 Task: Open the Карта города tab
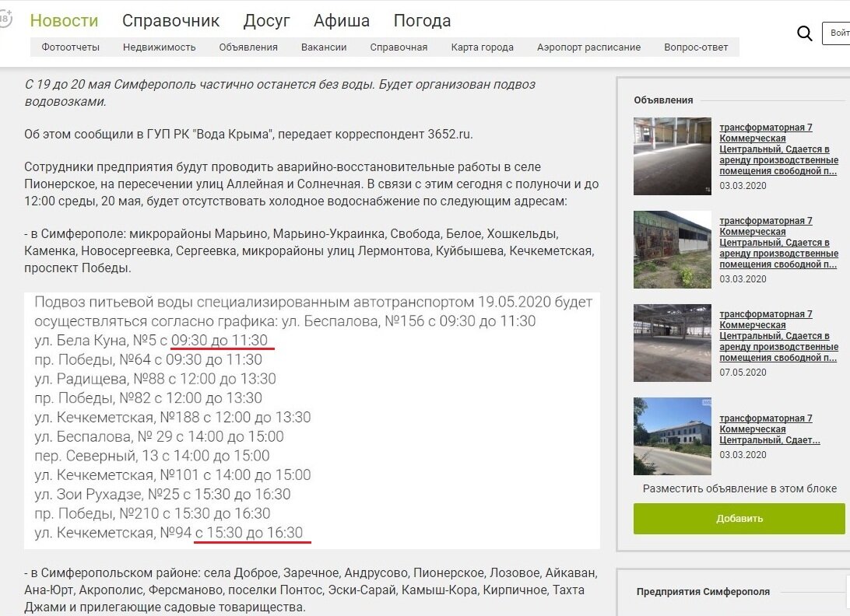[483, 47]
